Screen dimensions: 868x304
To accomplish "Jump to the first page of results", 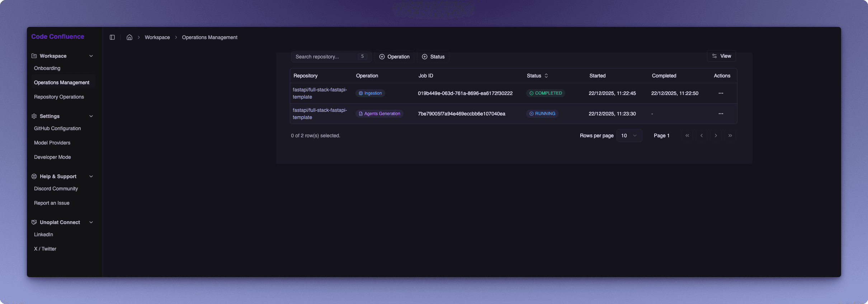I will (x=687, y=136).
